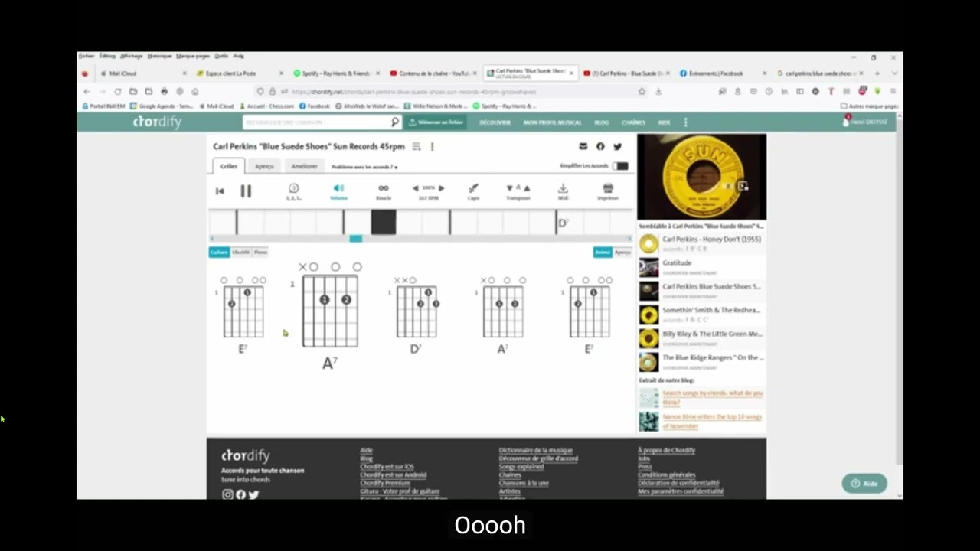Select the Guitare instrument button
This screenshot has height=551, width=980.
click(x=219, y=252)
